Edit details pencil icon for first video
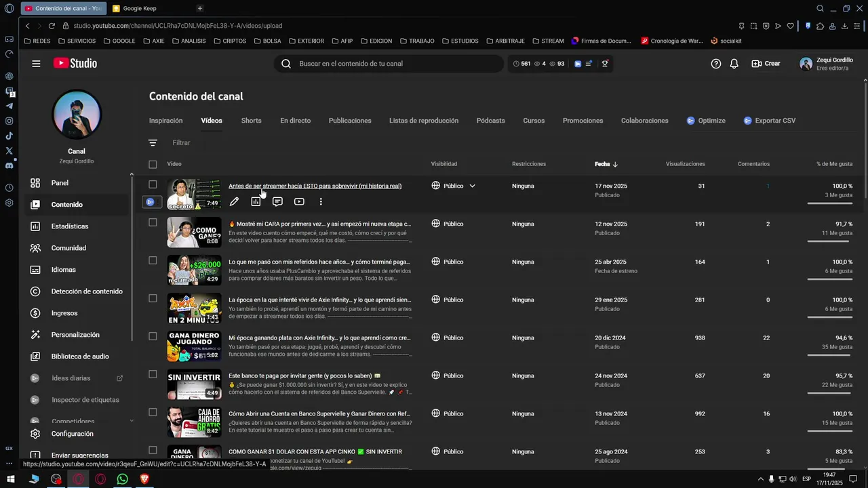This screenshot has height=488, width=868. pos(234,201)
